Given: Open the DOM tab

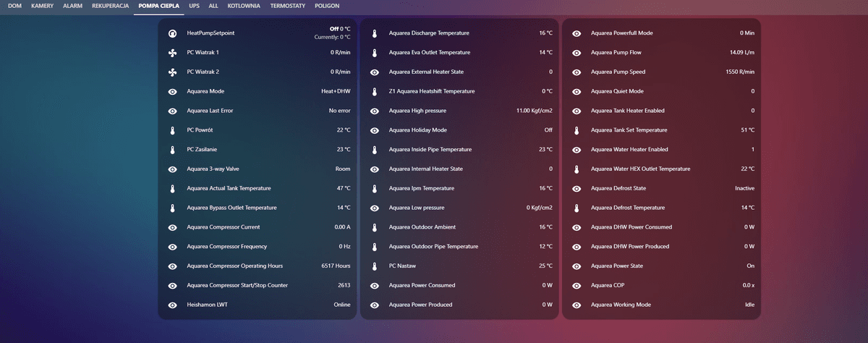Looking at the screenshot, I should [14, 6].
